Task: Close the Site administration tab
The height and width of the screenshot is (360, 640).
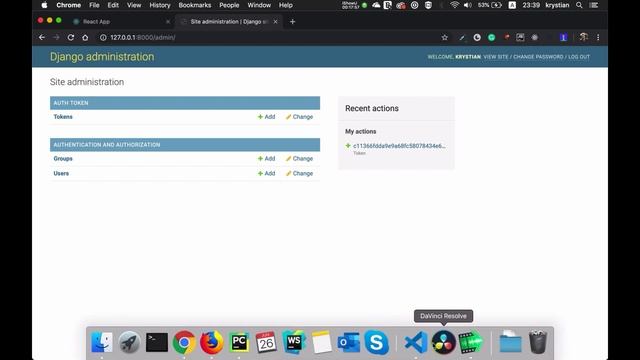Action: [x=276, y=22]
